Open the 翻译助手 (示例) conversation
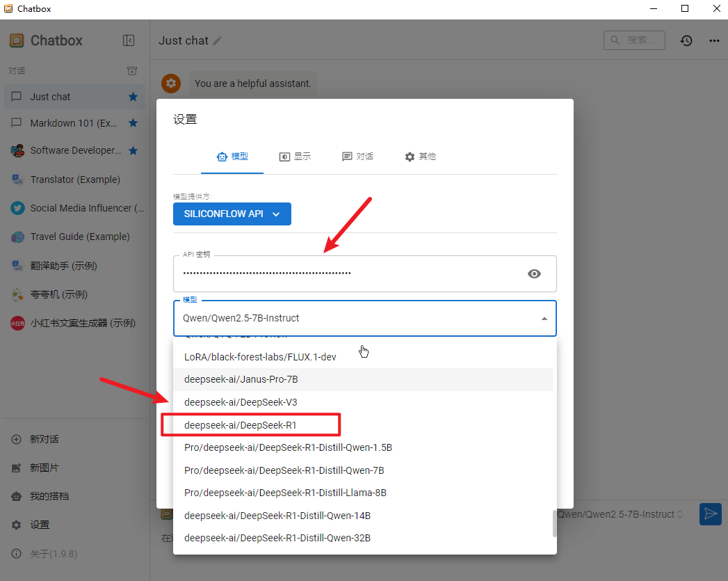Screen dimensions: 728x581 (x=75, y=266)
